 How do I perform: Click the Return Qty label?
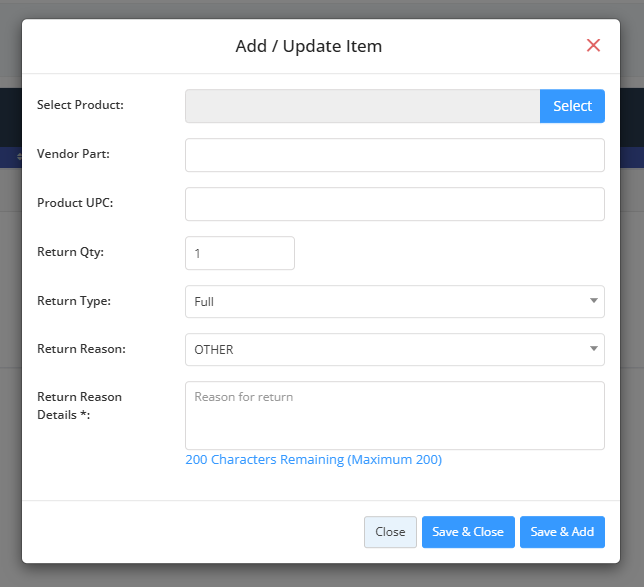point(70,252)
